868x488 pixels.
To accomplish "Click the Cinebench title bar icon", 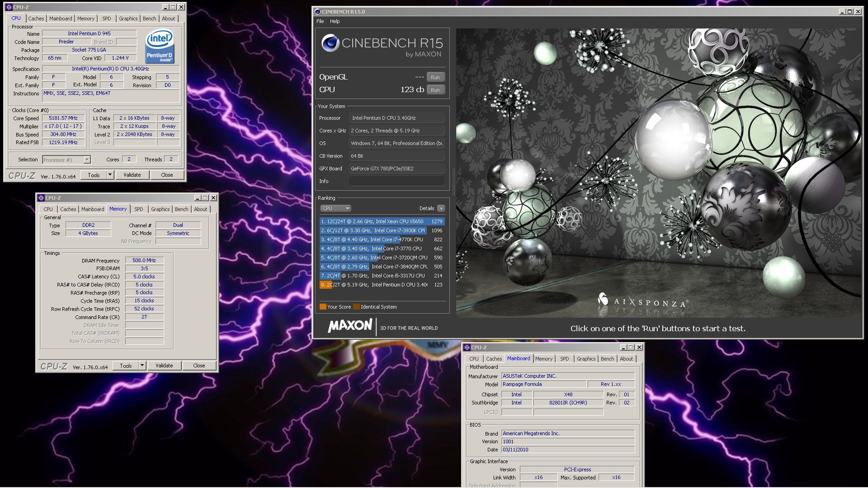I will [x=317, y=12].
